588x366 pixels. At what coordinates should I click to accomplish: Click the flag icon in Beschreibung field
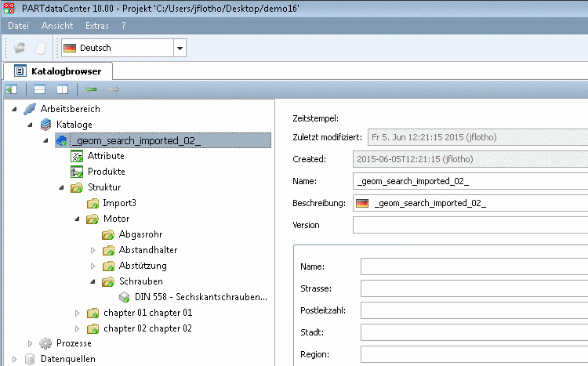pos(362,203)
